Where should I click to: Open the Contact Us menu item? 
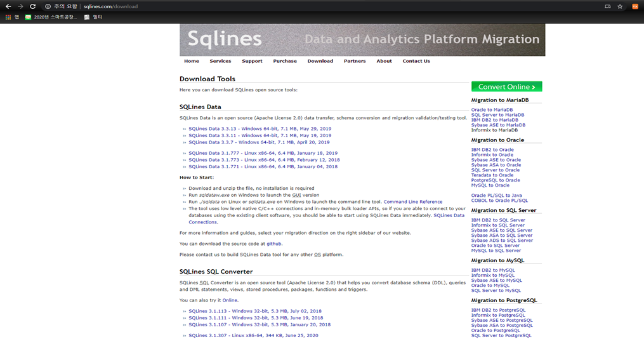coord(416,61)
